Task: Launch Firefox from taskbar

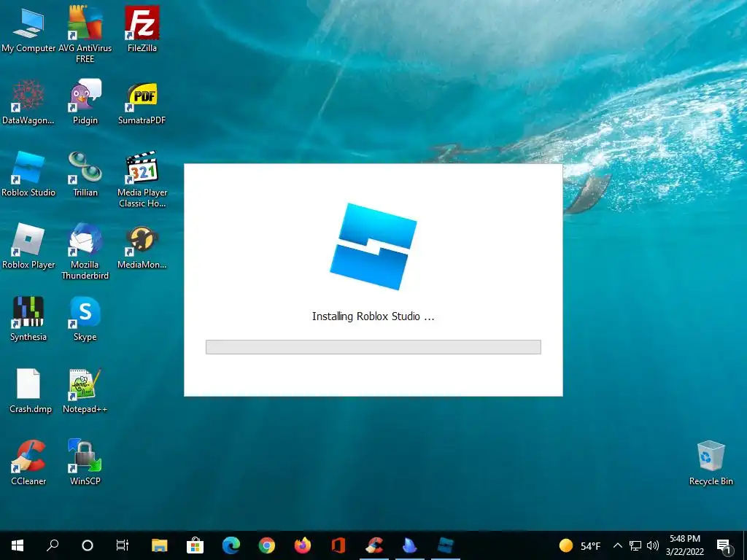Action: tap(303, 545)
